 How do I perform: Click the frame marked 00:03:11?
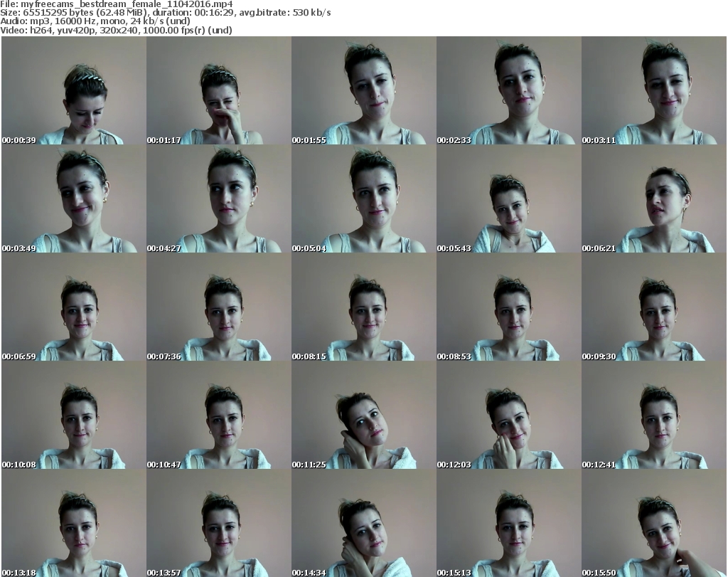pyautogui.click(x=654, y=90)
